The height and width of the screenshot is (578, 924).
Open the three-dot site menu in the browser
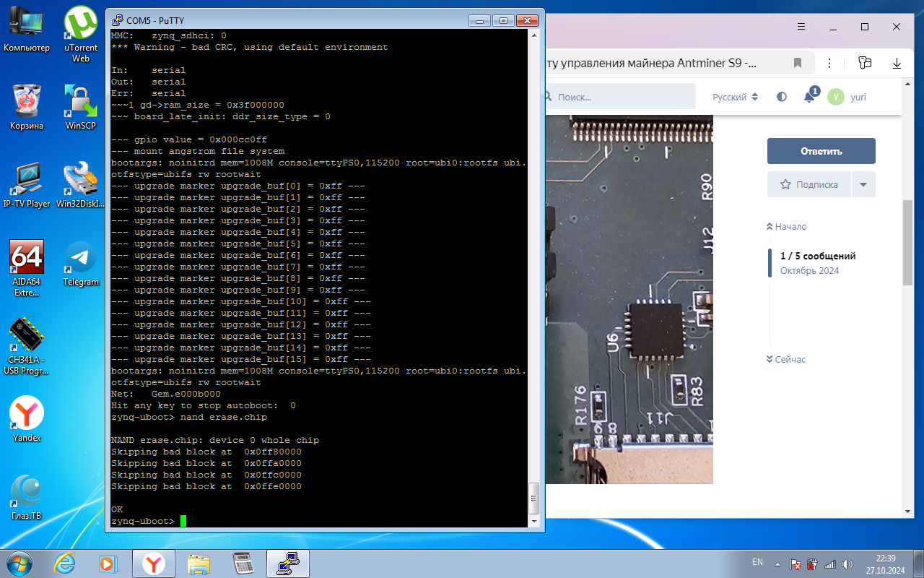830,63
